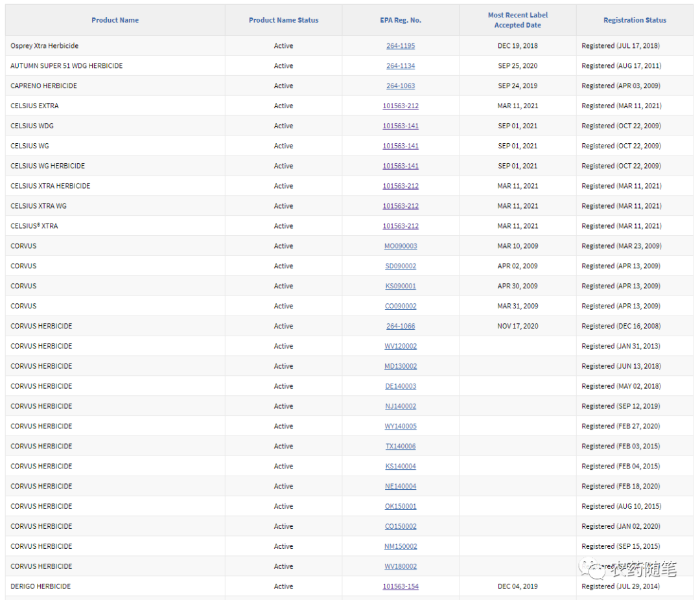This screenshot has width=700, height=600.
Task: Sort by Product Name column header
Action: 115,20
